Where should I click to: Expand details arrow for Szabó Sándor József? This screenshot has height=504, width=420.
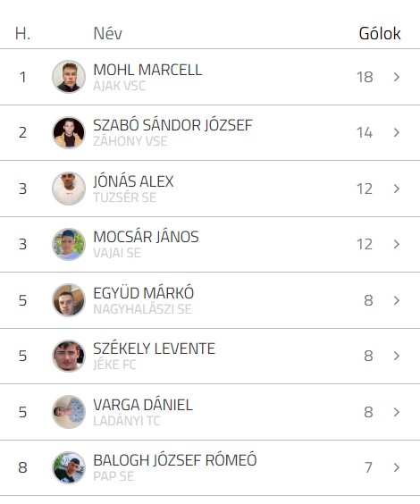pyautogui.click(x=397, y=132)
